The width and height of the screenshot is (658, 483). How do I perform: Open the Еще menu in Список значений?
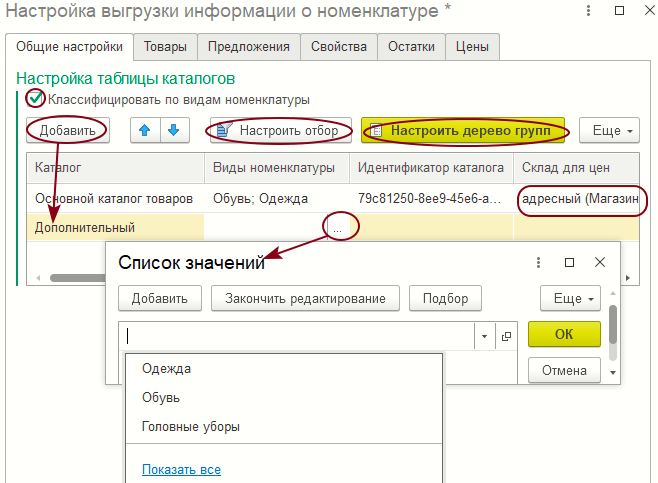click(x=571, y=298)
